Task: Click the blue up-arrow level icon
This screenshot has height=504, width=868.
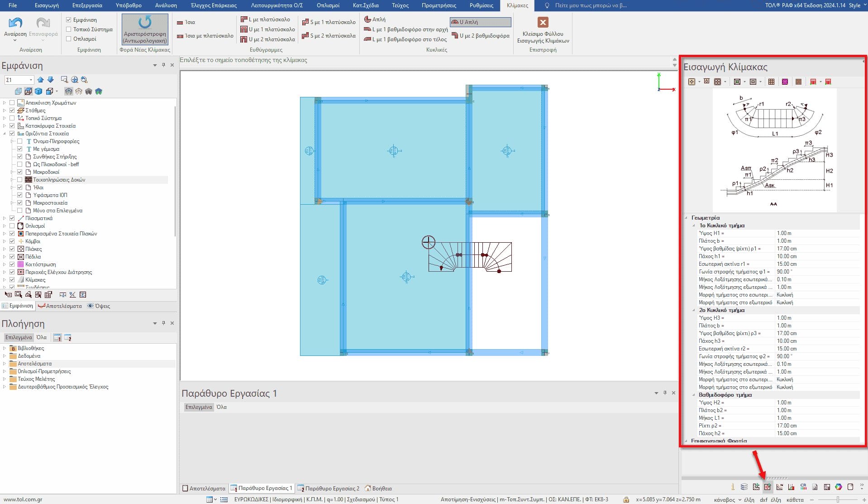Action: [x=41, y=80]
